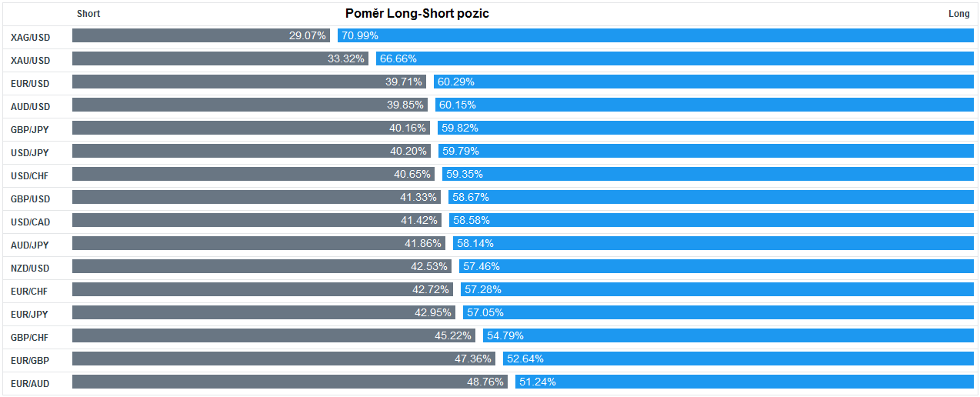Click the 70.99% long value
Viewport: 980px width, 397px height.
[360, 35]
